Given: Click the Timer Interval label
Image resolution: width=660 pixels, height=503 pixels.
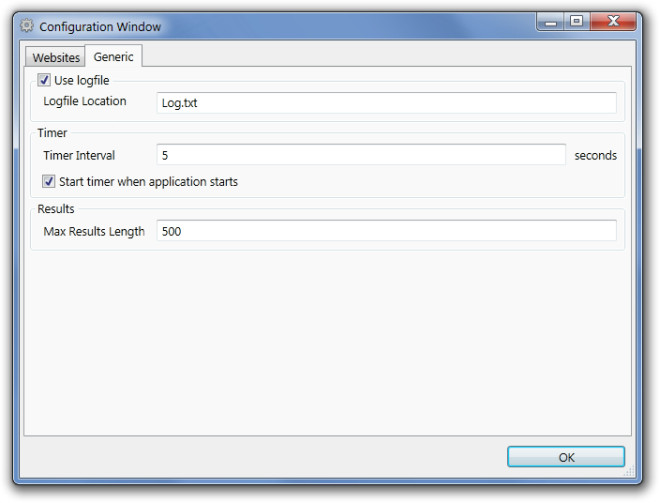Looking at the screenshot, I should click(79, 155).
